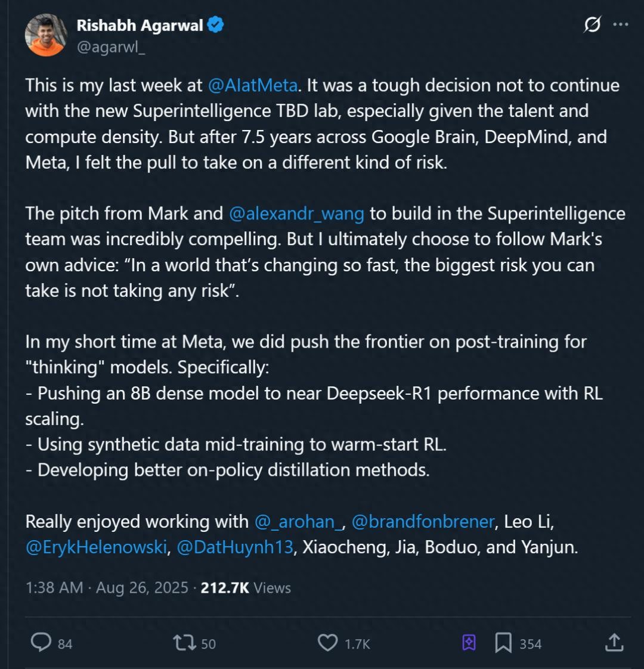Click the Grok slash-circle icon
The height and width of the screenshot is (669, 644).
click(592, 25)
